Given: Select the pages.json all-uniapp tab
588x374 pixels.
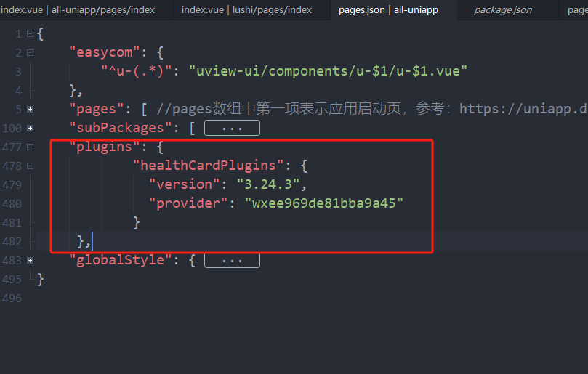Looking at the screenshot, I should click(x=388, y=9).
